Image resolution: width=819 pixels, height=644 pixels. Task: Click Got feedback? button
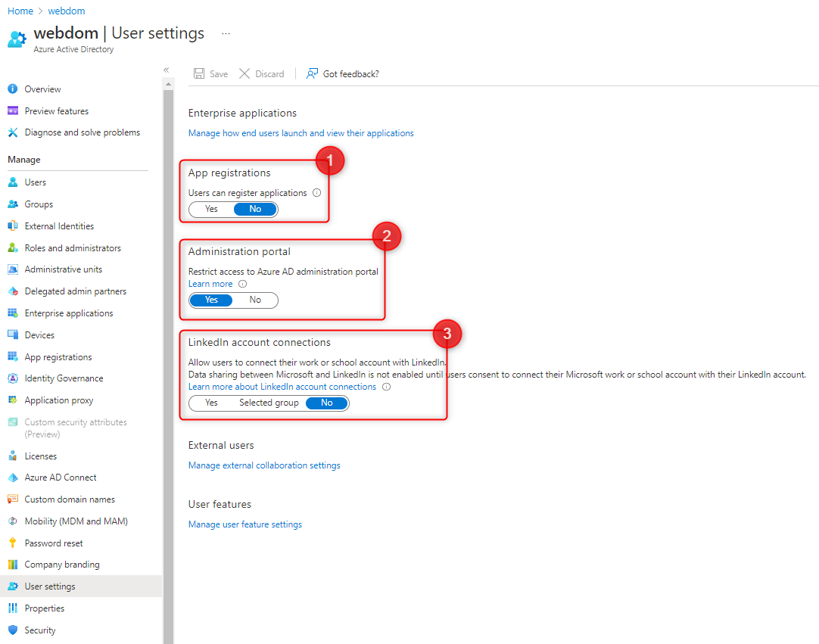[x=343, y=74]
